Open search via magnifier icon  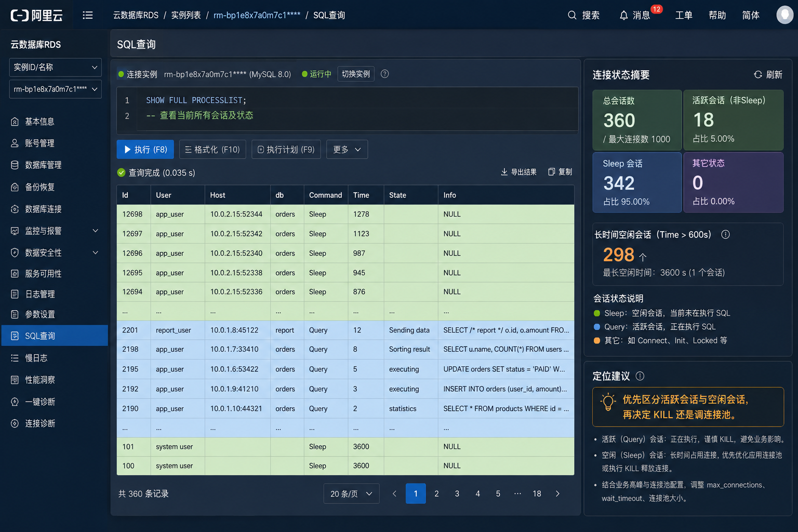coord(572,15)
